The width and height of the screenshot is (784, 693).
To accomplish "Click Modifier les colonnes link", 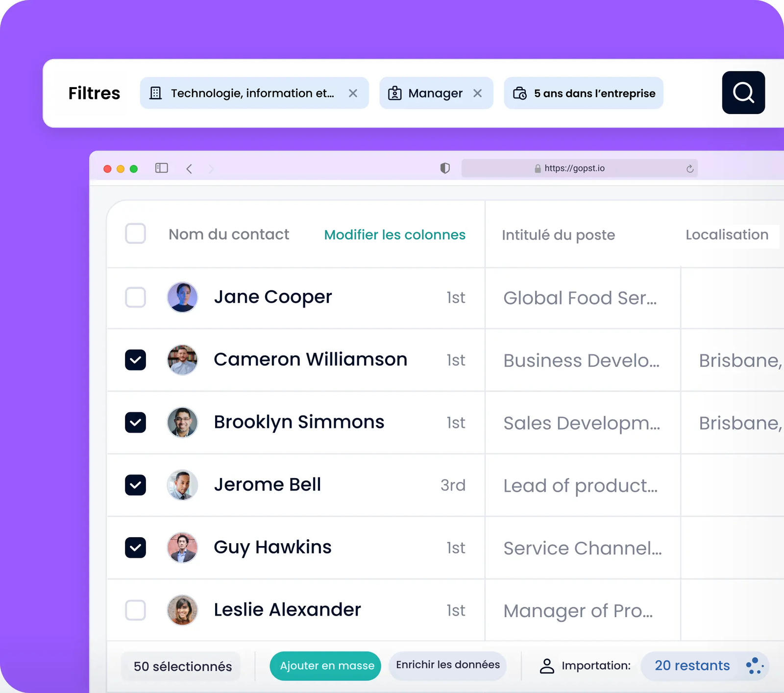I will 394,235.
